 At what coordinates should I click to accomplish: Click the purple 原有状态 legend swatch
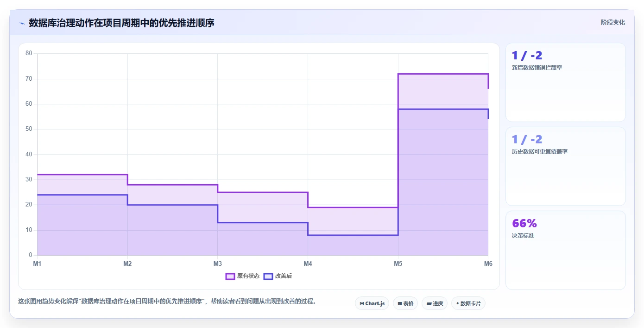point(230,276)
